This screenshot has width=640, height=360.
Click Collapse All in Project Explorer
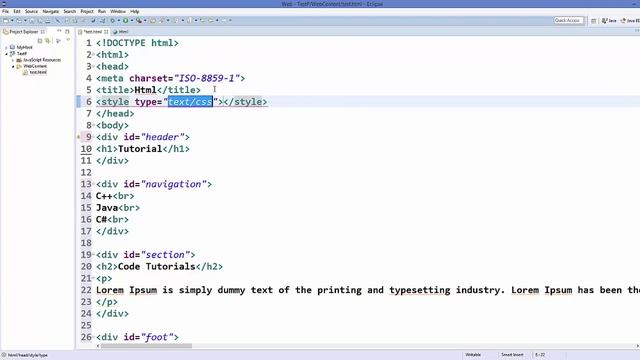(40, 41)
